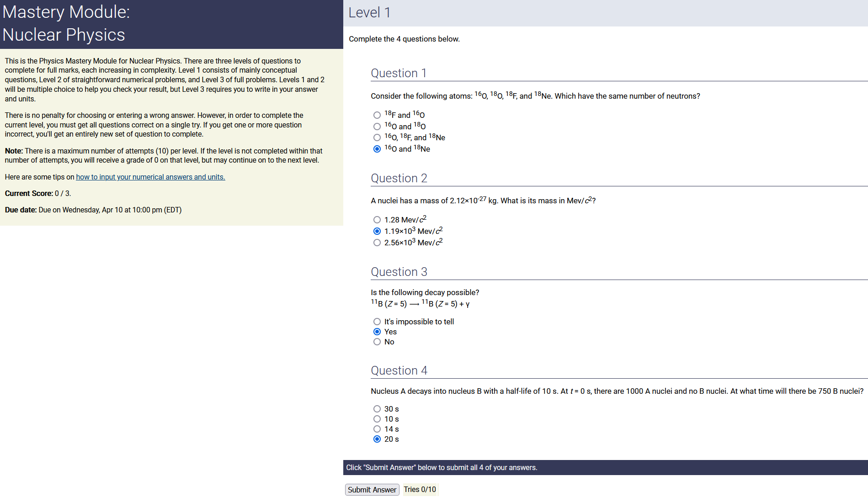Select 'It's impossible to tell' option
The height and width of the screenshot is (497, 868).
coord(377,322)
